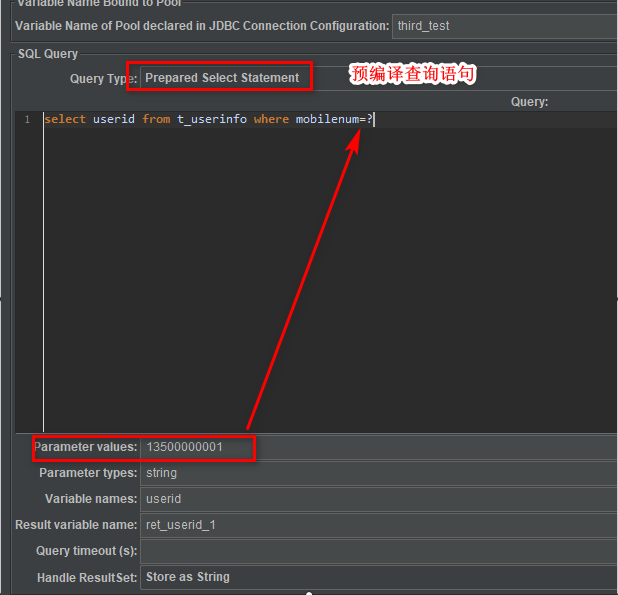Screen dimensions: 618x595
Task: Click the pool variable name field containing third_test
Action: [505, 26]
